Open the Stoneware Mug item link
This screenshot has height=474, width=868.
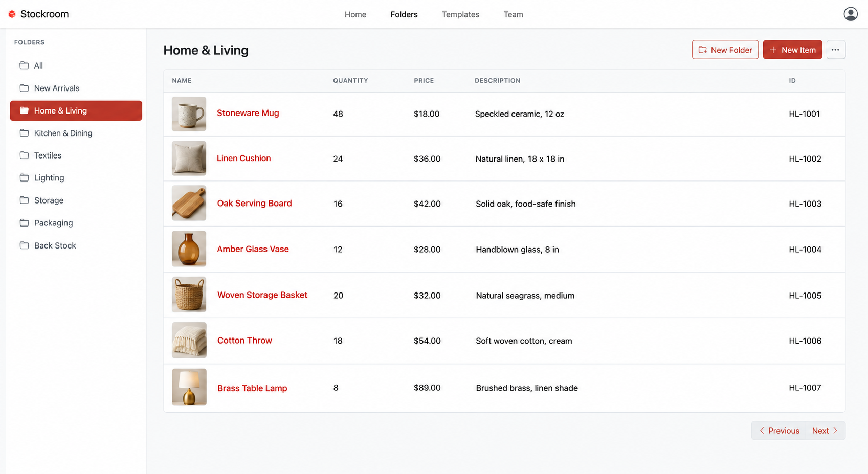click(x=248, y=113)
